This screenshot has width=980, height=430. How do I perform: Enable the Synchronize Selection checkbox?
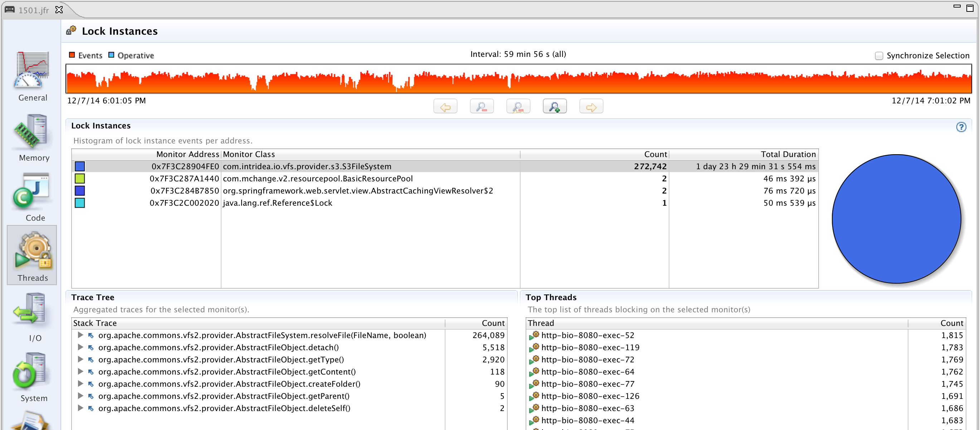(879, 56)
